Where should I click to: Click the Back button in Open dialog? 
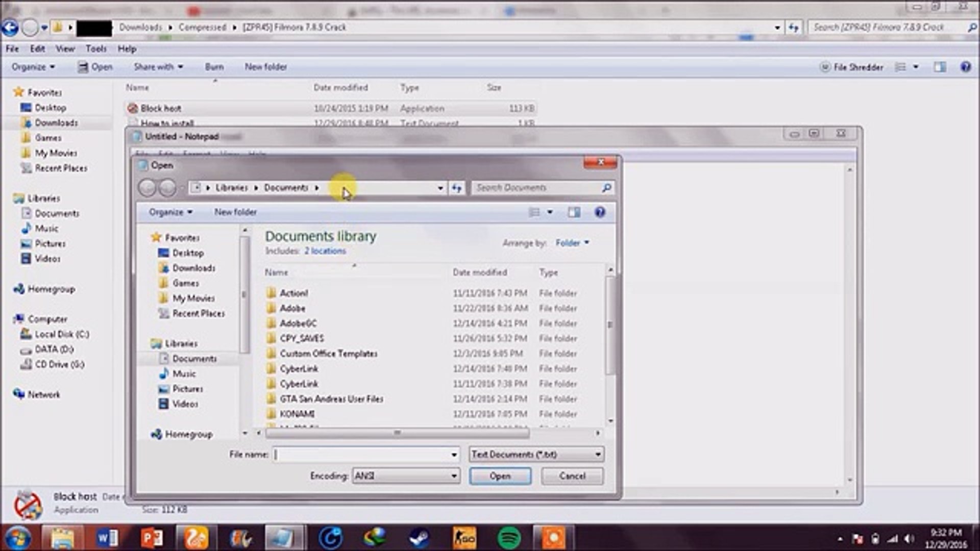(x=147, y=188)
